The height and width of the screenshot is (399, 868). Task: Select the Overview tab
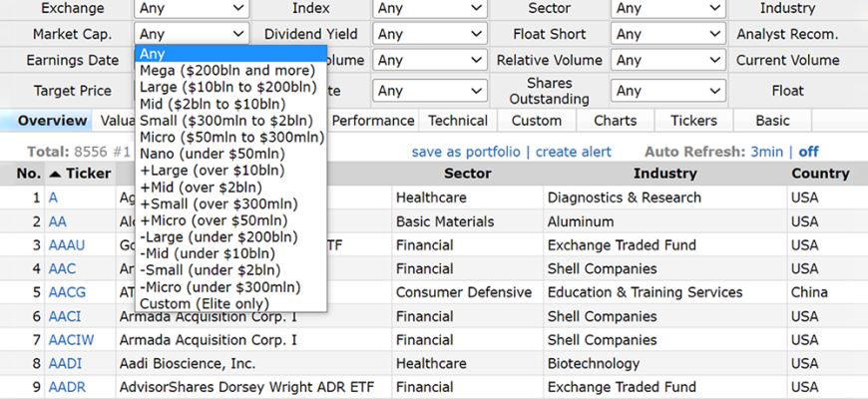click(52, 121)
